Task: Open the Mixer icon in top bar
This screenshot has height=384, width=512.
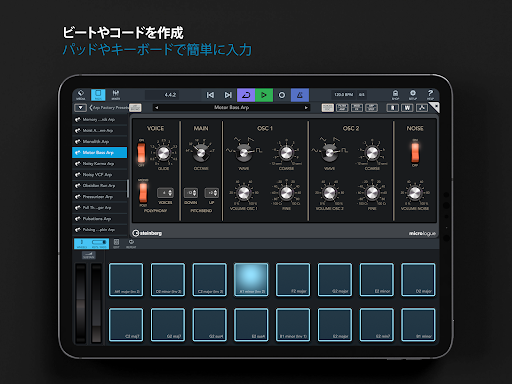Action: (x=116, y=95)
